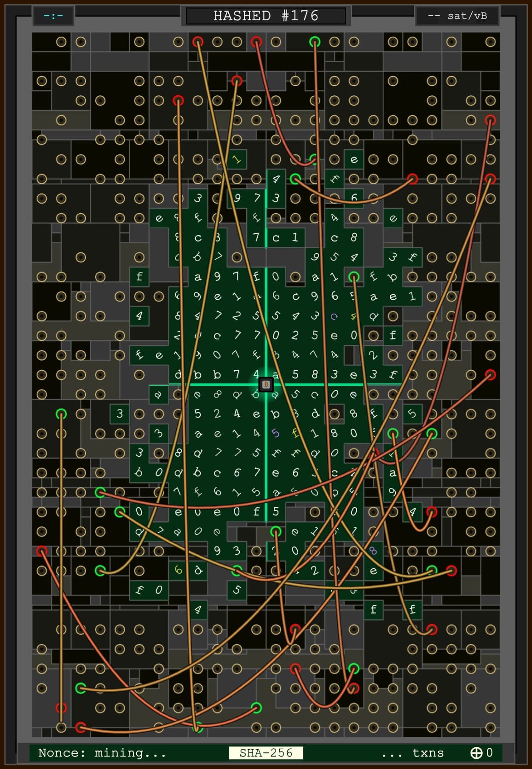Click the '0' counter beside the target icon
Image resolution: width=532 pixels, height=769 pixels.
pos(489,752)
